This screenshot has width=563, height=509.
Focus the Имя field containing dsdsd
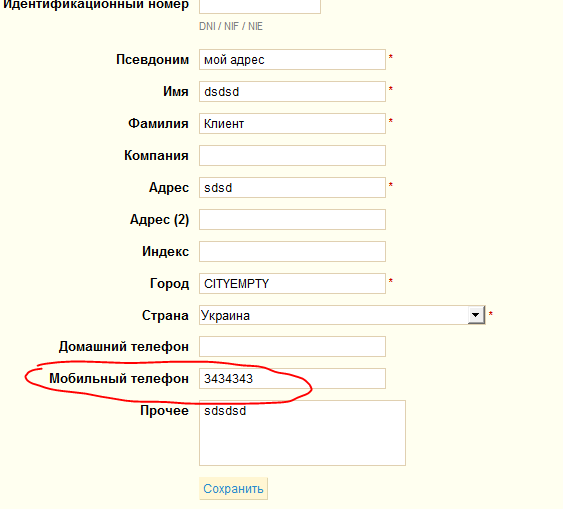tap(292, 92)
